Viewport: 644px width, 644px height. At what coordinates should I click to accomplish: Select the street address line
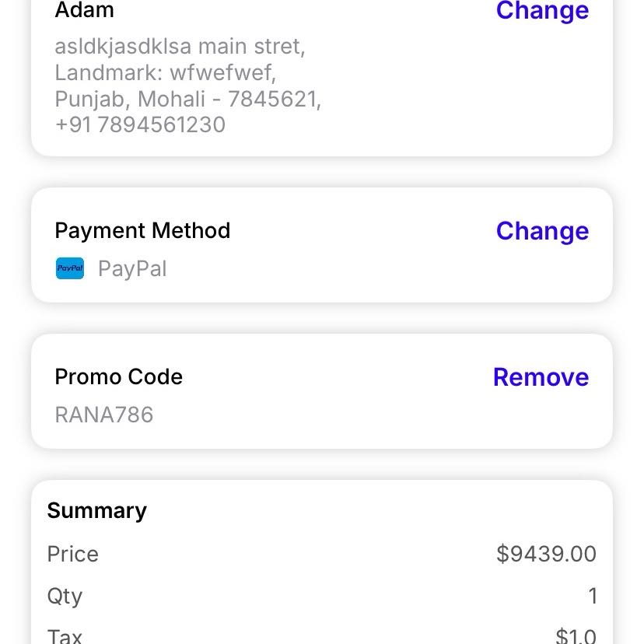[x=180, y=47]
